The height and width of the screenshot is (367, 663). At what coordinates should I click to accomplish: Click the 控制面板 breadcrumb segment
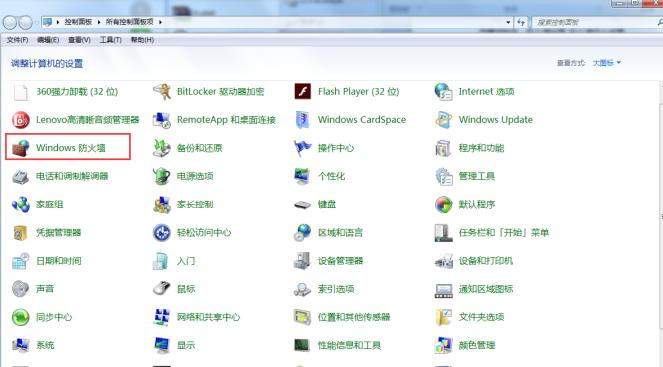click(x=78, y=22)
